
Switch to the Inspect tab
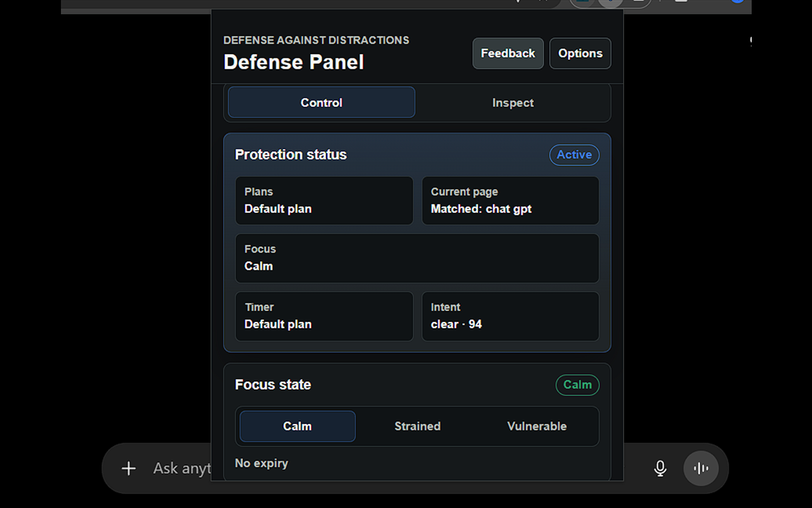513,102
